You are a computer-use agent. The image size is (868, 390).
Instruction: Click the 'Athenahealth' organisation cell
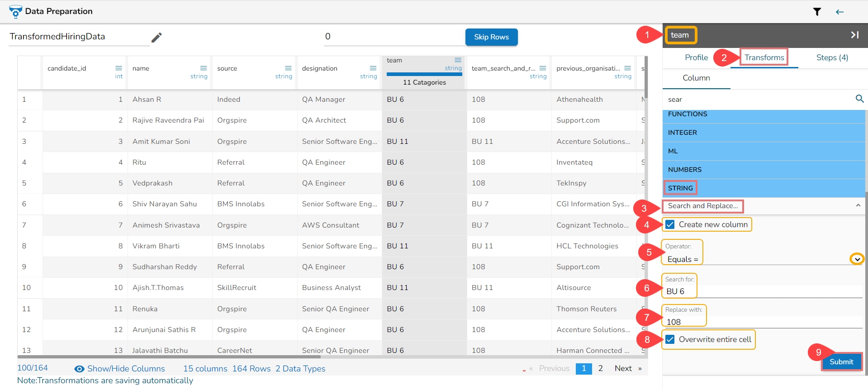click(x=579, y=100)
